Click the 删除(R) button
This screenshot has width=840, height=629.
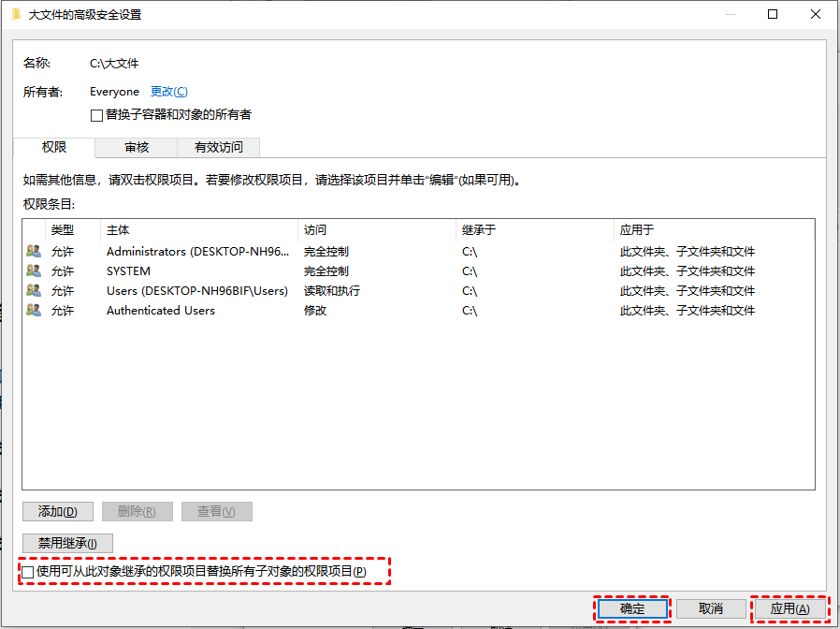pyautogui.click(x=138, y=512)
